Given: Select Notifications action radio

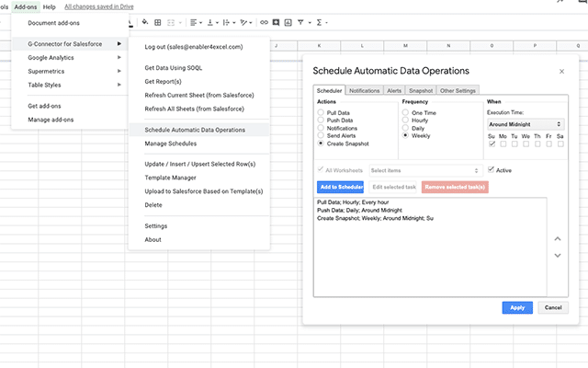Looking at the screenshot, I should click(321, 128).
